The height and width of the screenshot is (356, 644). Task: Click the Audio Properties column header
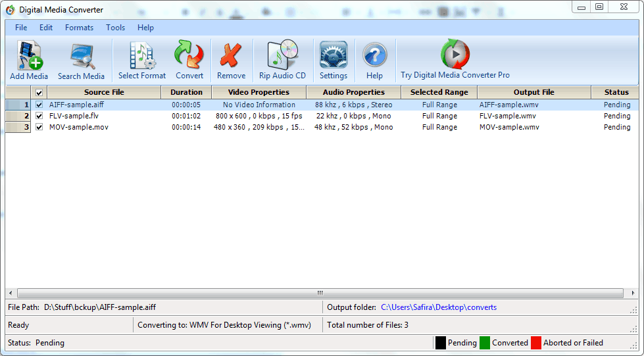pos(354,92)
